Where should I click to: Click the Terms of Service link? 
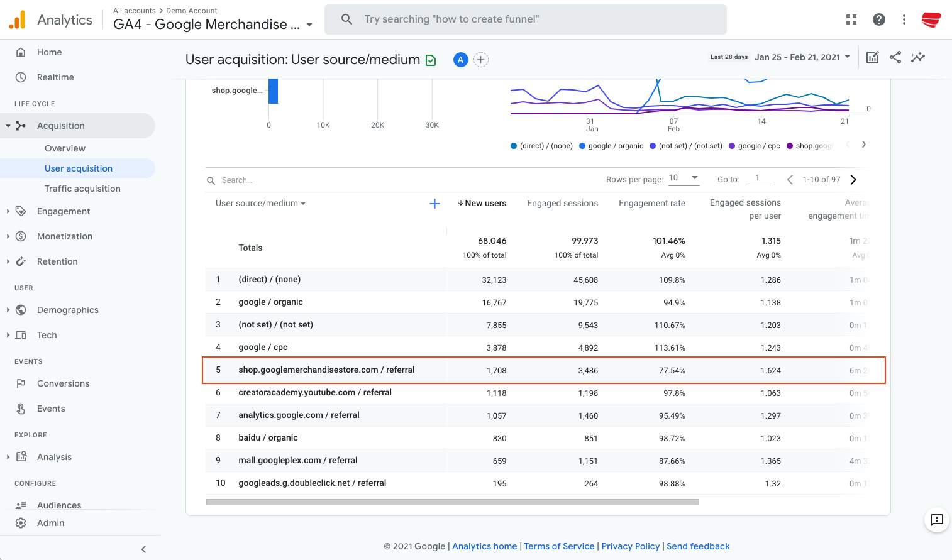pyautogui.click(x=559, y=546)
